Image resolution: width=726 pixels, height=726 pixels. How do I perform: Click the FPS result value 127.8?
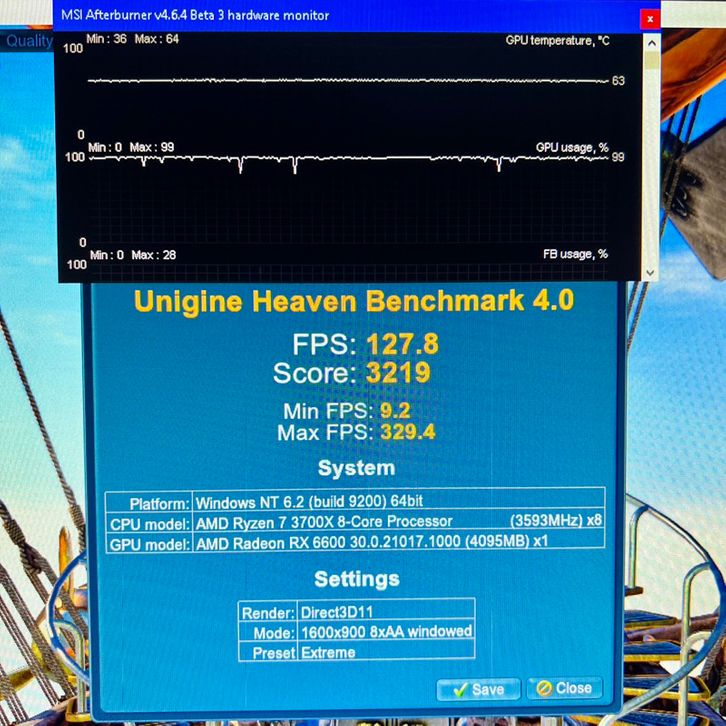coord(402,345)
